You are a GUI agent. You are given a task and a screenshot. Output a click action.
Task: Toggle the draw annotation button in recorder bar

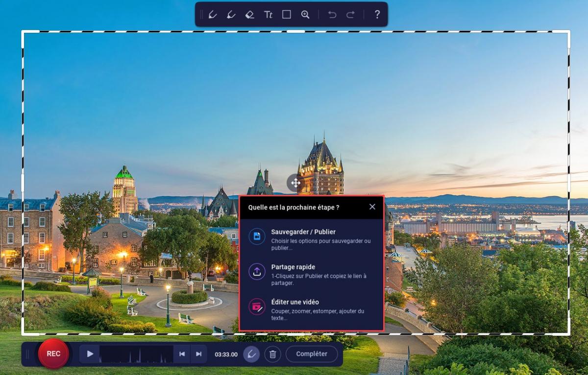(x=251, y=354)
